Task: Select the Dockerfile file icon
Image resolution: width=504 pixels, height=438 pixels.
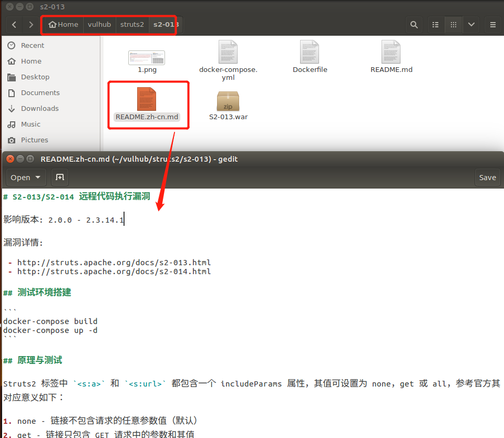Action: [310, 51]
